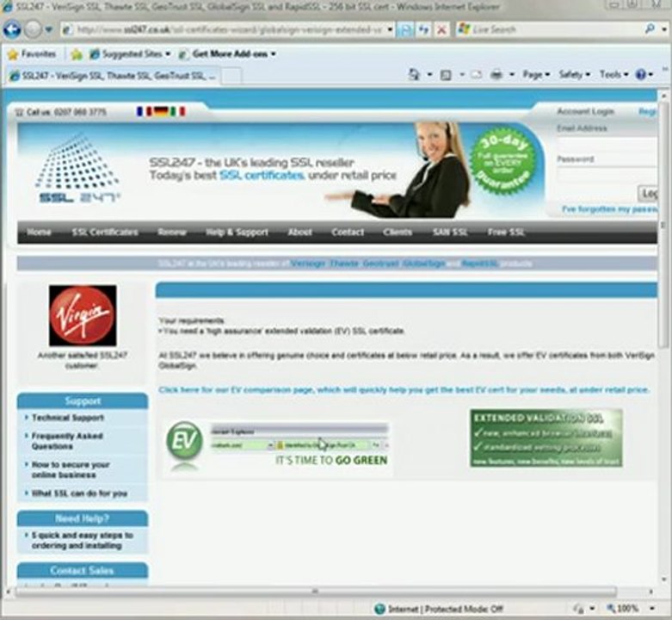The height and width of the screenshot is (620, 672).
Task: Click the Add to Favorites Bar icon
Action: tap(77, 54)
